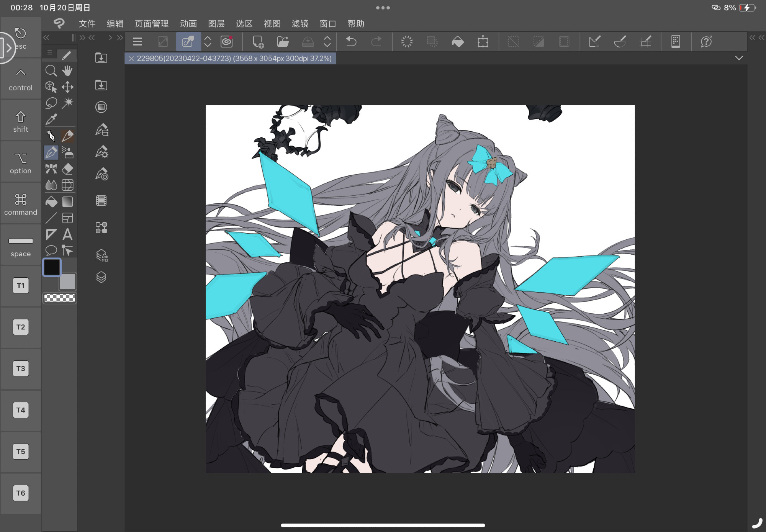
Task: Click the New document icon
Action: (258, 41)
